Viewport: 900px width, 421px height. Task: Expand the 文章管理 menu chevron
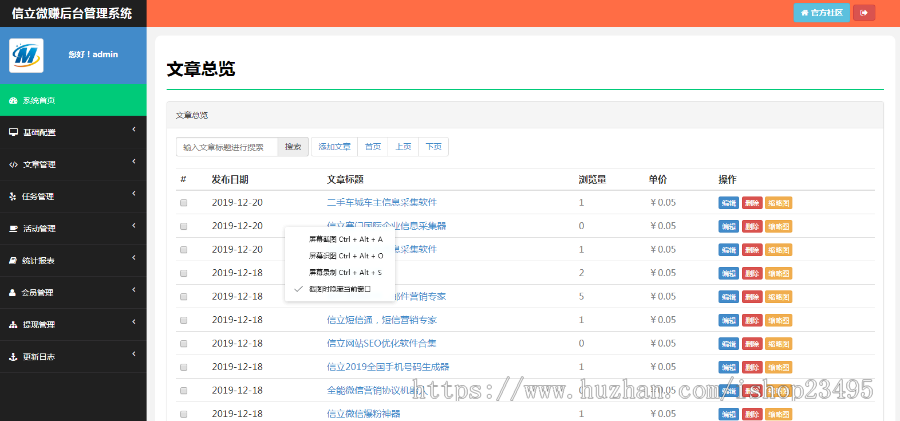point(134,163)
